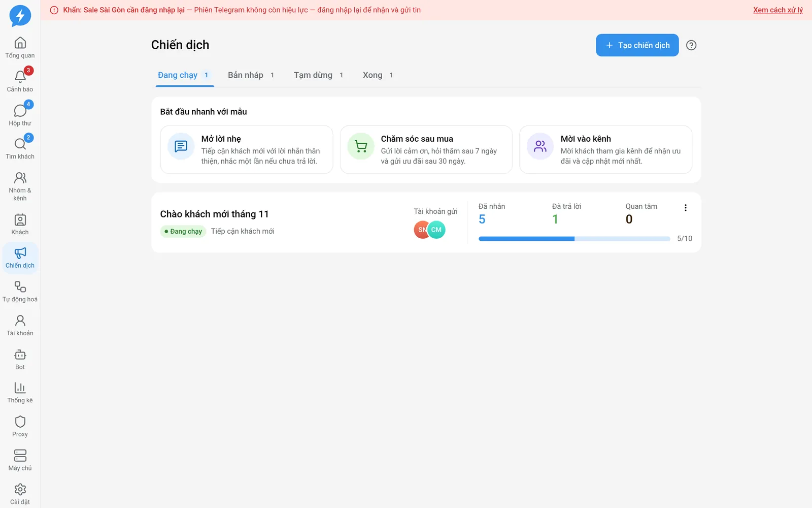The width and height of the screenshot is (812, 508).
Task: Open Thống kê statistics chart
Action: point(20,393)
